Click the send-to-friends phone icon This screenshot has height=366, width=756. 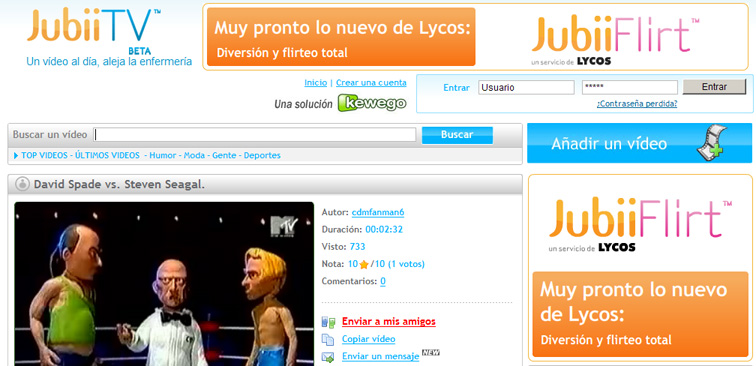pyautogui.click(x=328, y=322)
